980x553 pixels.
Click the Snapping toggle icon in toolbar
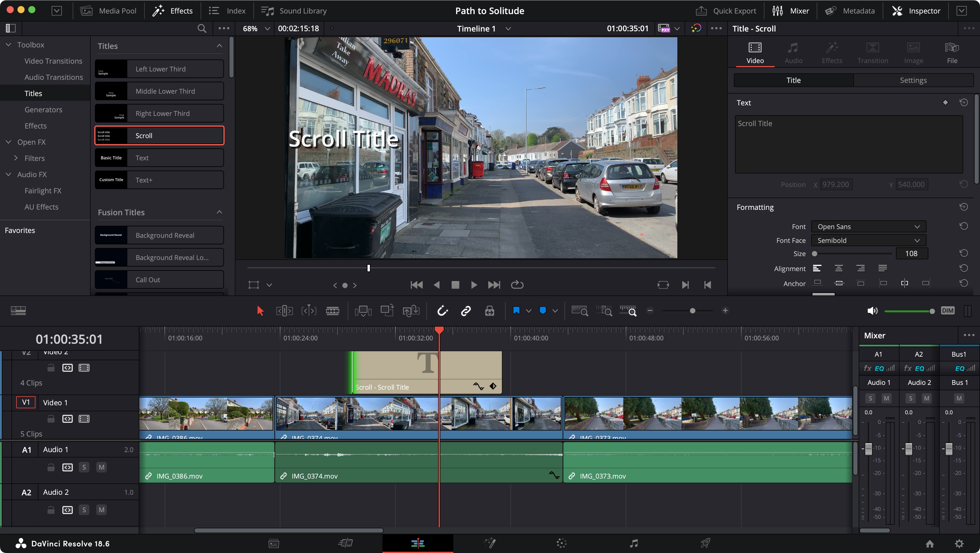442,310
